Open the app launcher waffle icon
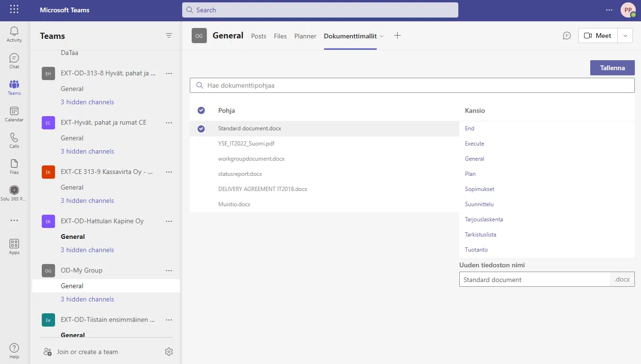Image resolution: width=641 pixels, height=364 pixels. tap(14, 9)
